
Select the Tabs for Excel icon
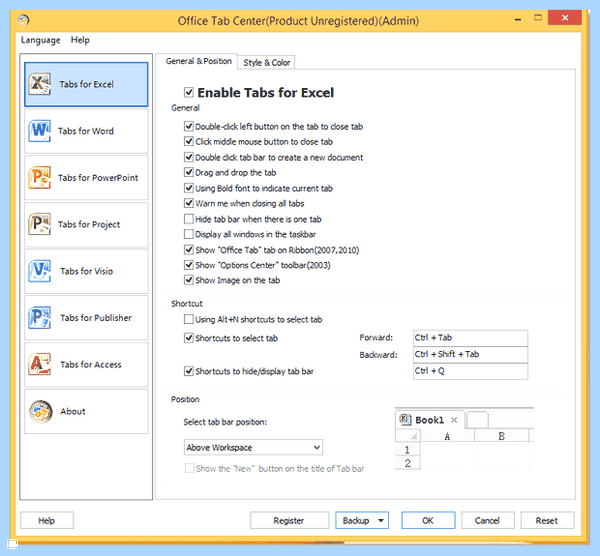40,84
